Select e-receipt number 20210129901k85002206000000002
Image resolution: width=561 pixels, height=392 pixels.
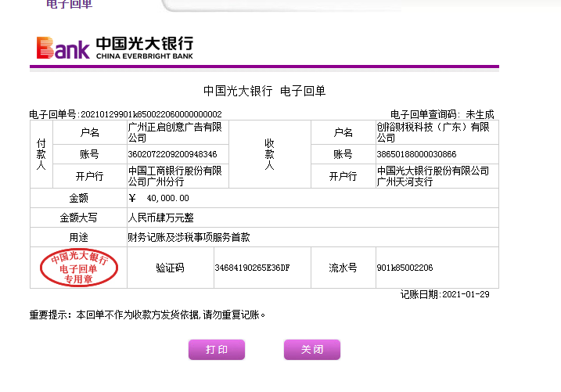pos(151,114)
